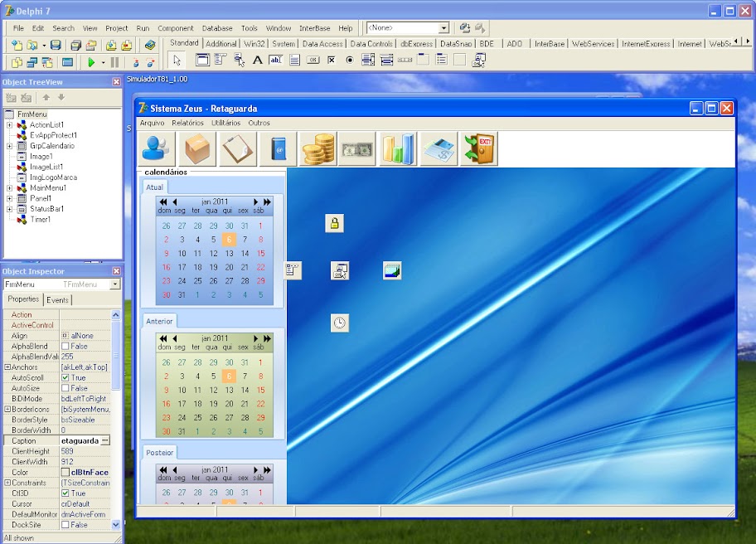Screen dimensions: 756x544
Task: Pick the MainMenu component from palette
Action: (x=220, y=61)
